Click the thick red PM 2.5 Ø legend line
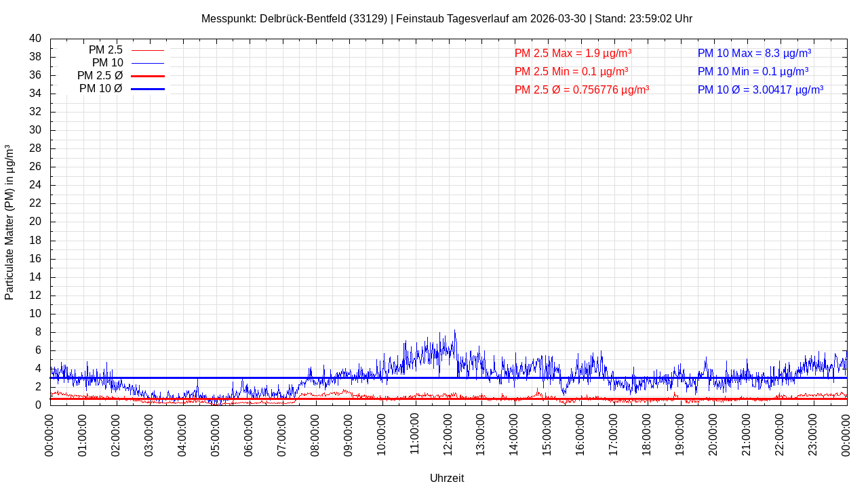 147,76
